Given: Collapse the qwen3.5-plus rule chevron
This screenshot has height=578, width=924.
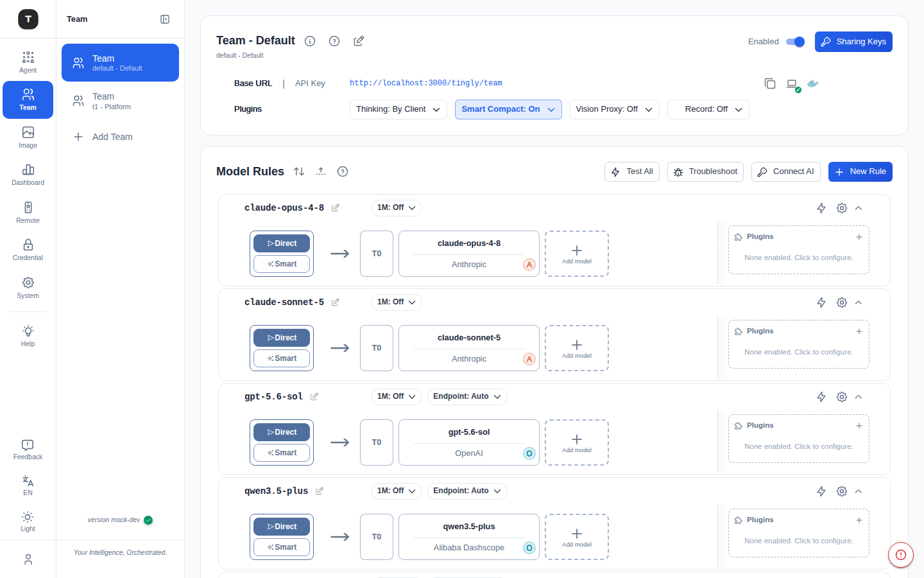Looking at the screenshot, I should (859, 491).
